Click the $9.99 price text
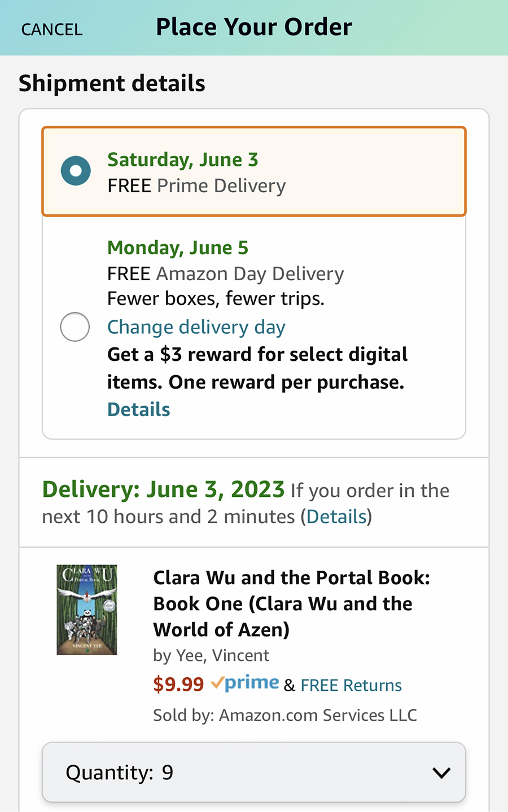The height and width of the screenshot is (812, 508). click(178, 684)
